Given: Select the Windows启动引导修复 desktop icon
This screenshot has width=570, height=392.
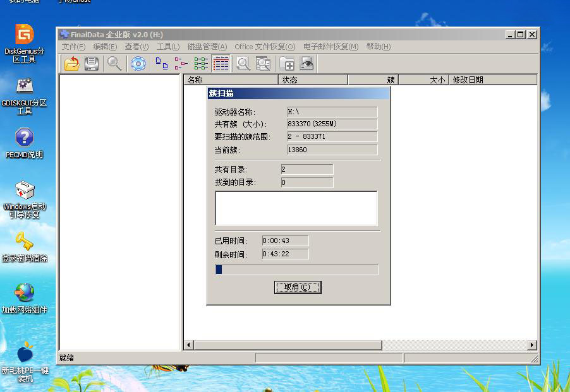Looking at the screenshot, I should click(x=25, y=199).
